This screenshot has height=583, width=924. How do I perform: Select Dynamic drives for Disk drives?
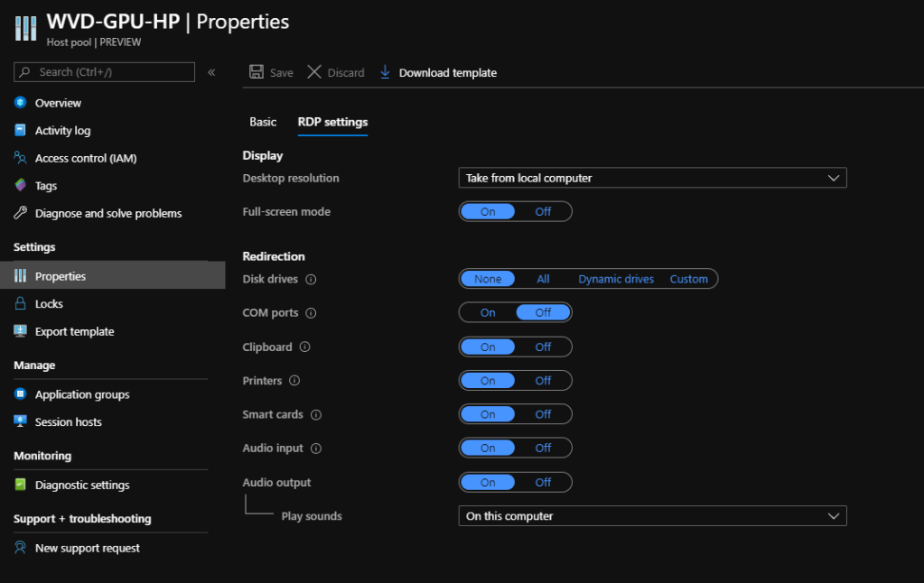(x=616, y=280)
